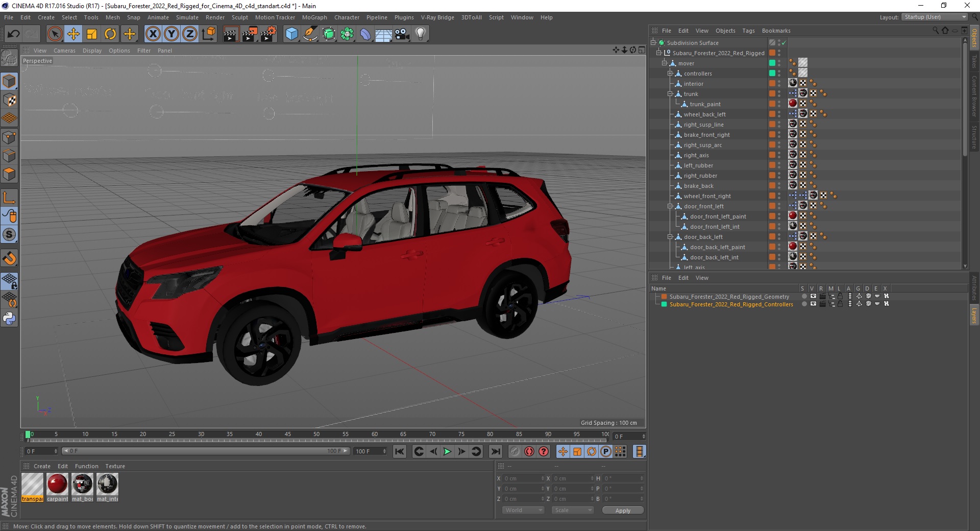Image resolution: width=980 pixels, height=531 pixels.
Task: Open the V-Ray Bridge menu
Action: coord(437,17)
